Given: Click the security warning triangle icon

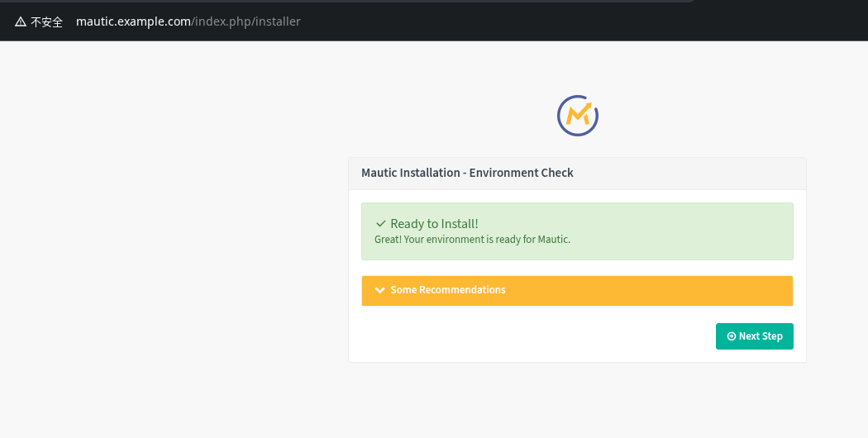Looking at the screenshot, I should pyautogui.click(x=21, y=21).
